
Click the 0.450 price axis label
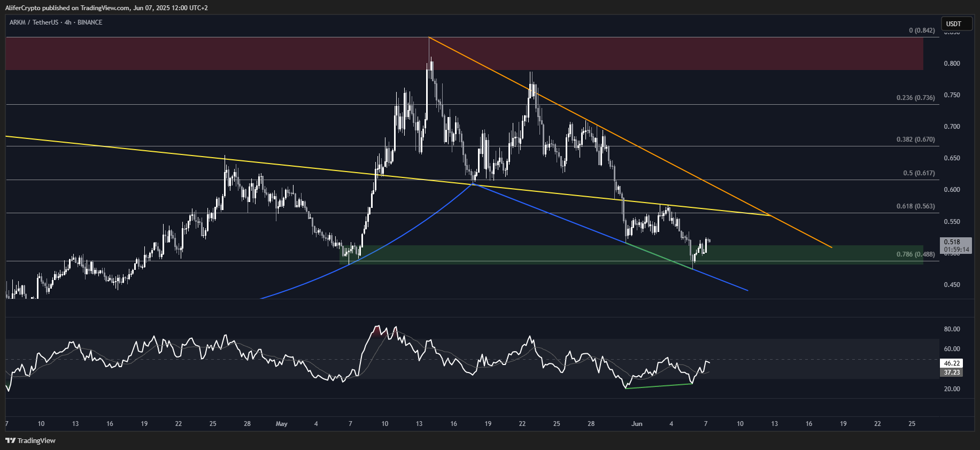[952, 285]
